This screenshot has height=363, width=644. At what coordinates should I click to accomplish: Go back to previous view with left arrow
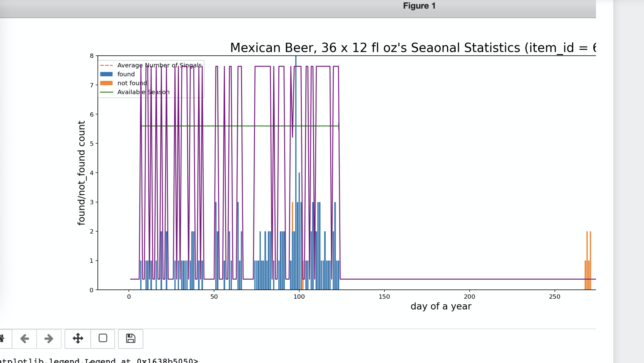(24, 339)
